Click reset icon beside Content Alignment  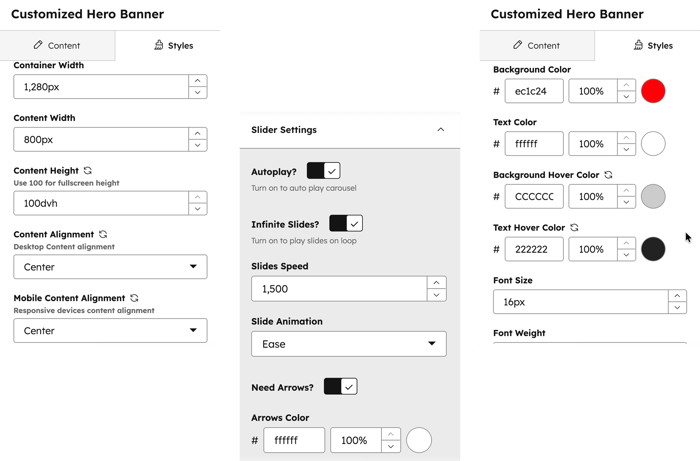tap(103, 234)
